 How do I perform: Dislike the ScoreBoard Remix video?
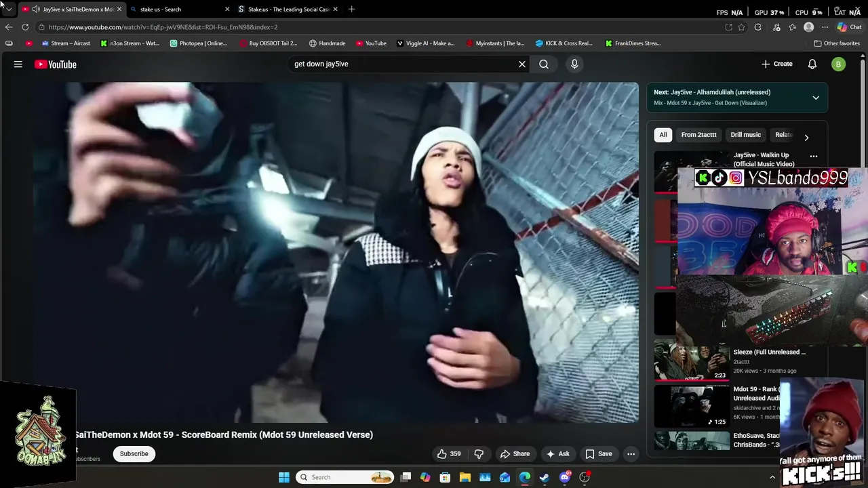tap(479, 454)
